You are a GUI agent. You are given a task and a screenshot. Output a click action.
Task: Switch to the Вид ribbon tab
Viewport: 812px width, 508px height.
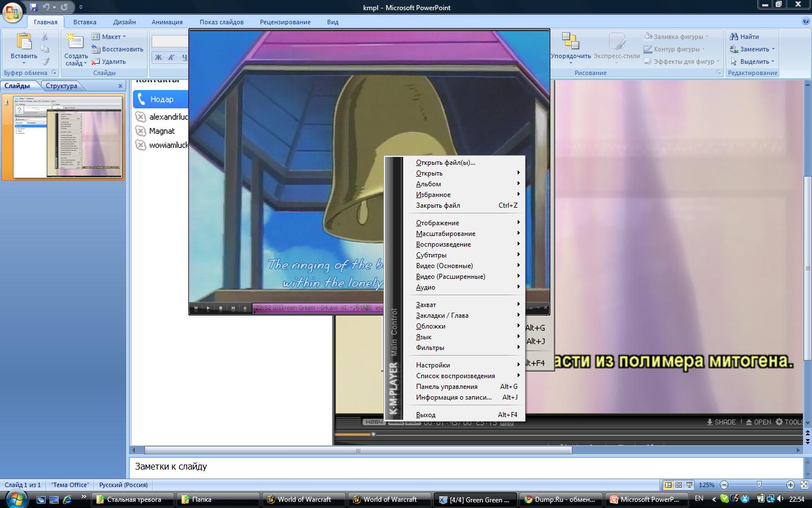coord(333,22)
